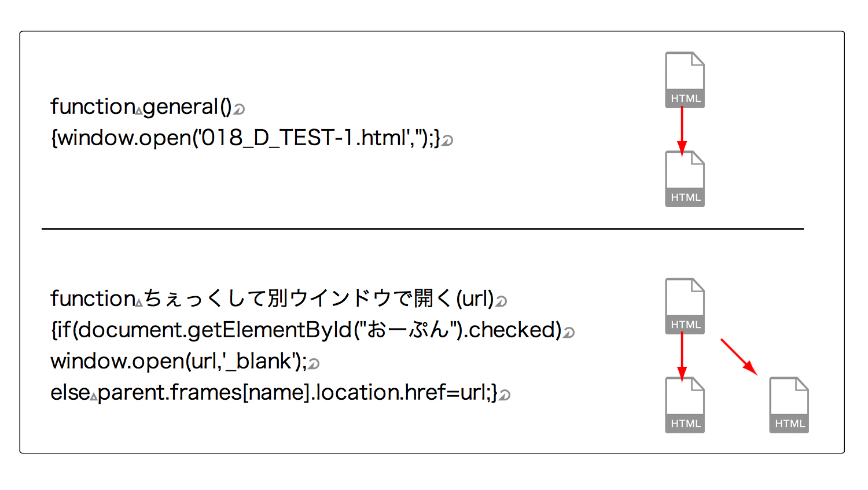868x490 pixels.
Task: Click the red vertical arrow in the upper diagram
Action: tap(682, 131)
